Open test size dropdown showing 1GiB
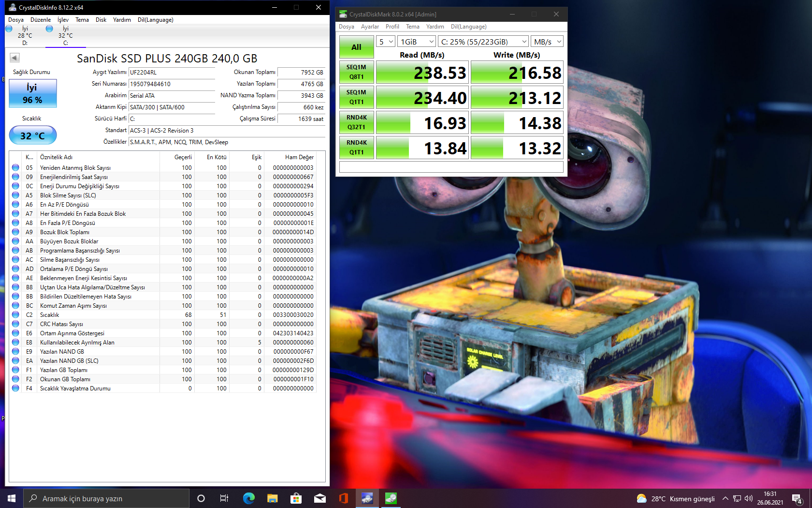The image size is (812, 508). point(417,42)
